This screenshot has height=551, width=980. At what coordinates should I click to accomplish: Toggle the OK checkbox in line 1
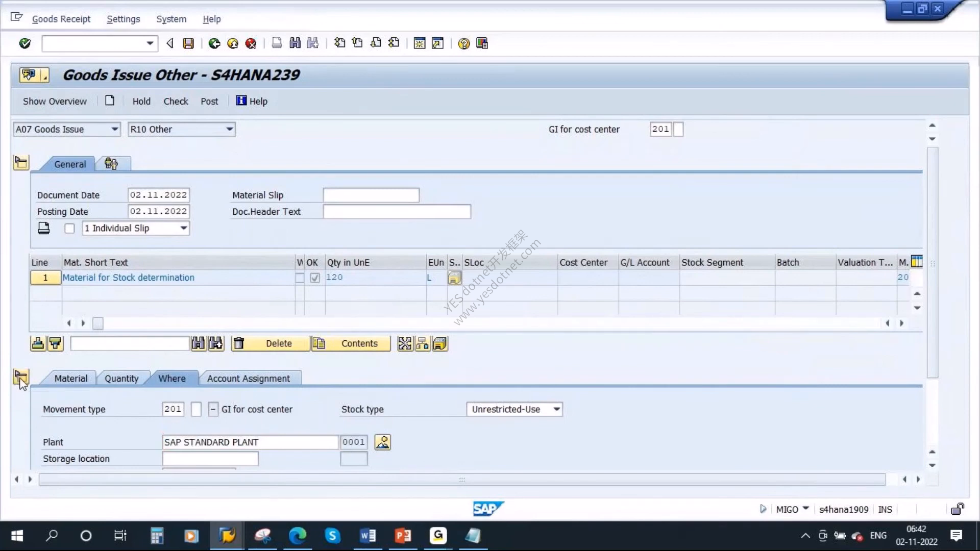click(315, 278)
